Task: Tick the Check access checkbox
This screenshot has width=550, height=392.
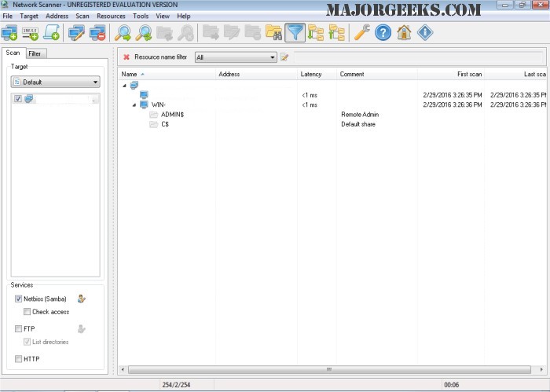Action: pos(27,312)
